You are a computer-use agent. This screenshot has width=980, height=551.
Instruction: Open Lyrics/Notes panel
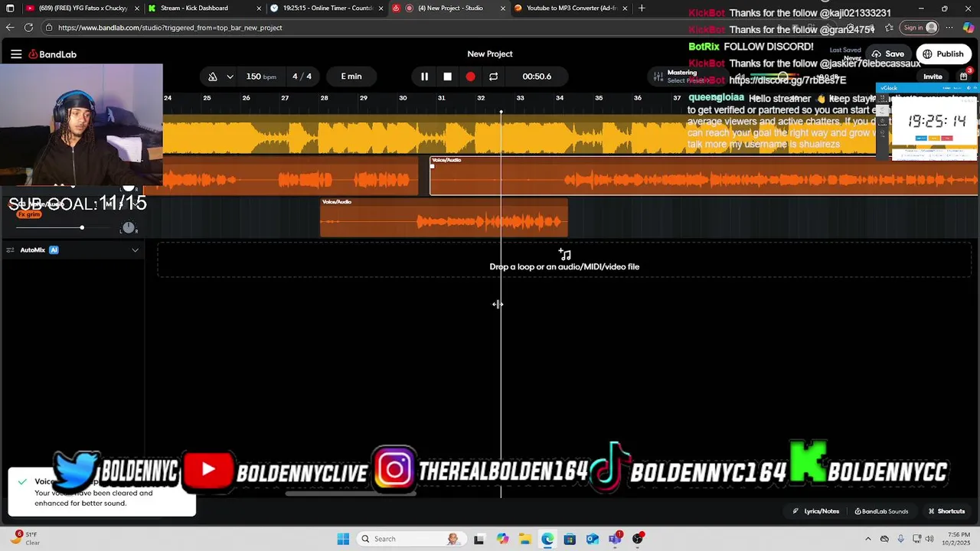816,511
